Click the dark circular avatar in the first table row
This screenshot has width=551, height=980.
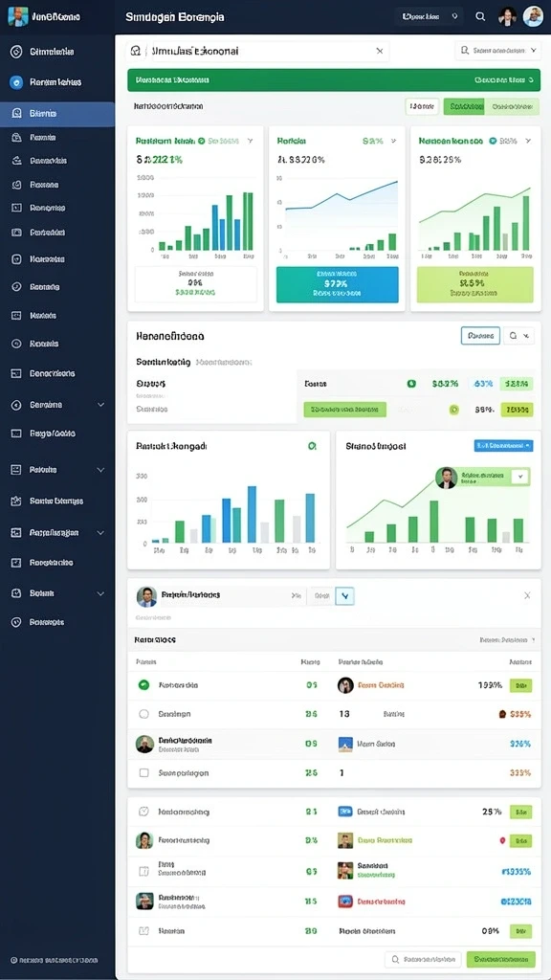click(x=345, y=685)
